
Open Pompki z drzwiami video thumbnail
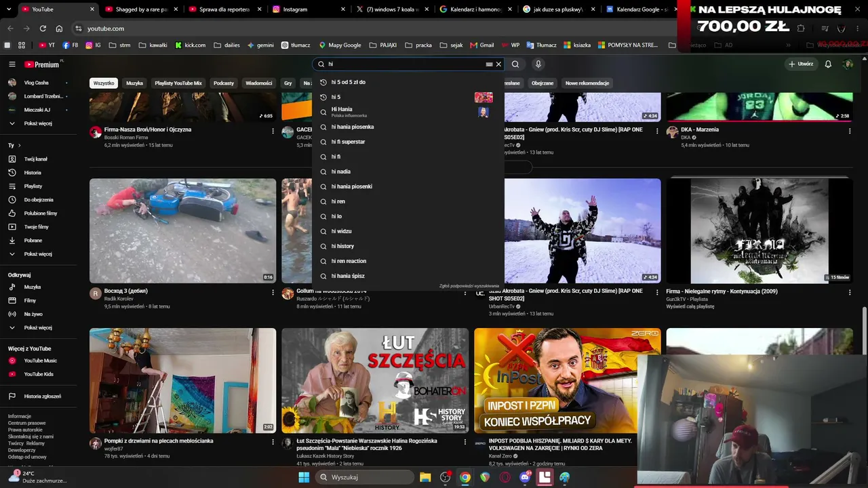[x=183, y=381]
